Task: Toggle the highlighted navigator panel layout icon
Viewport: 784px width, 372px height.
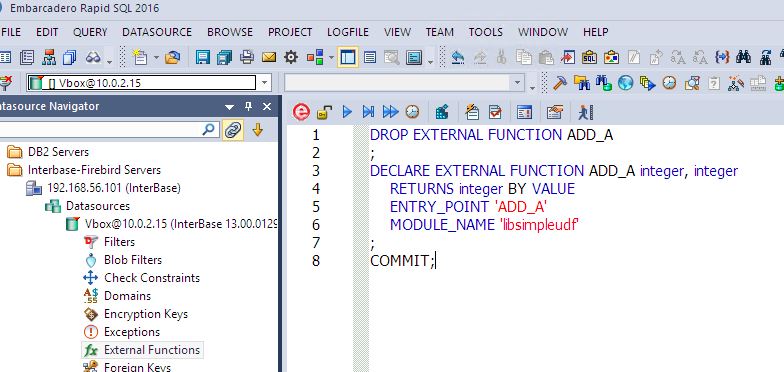Action: coord(348,58)
